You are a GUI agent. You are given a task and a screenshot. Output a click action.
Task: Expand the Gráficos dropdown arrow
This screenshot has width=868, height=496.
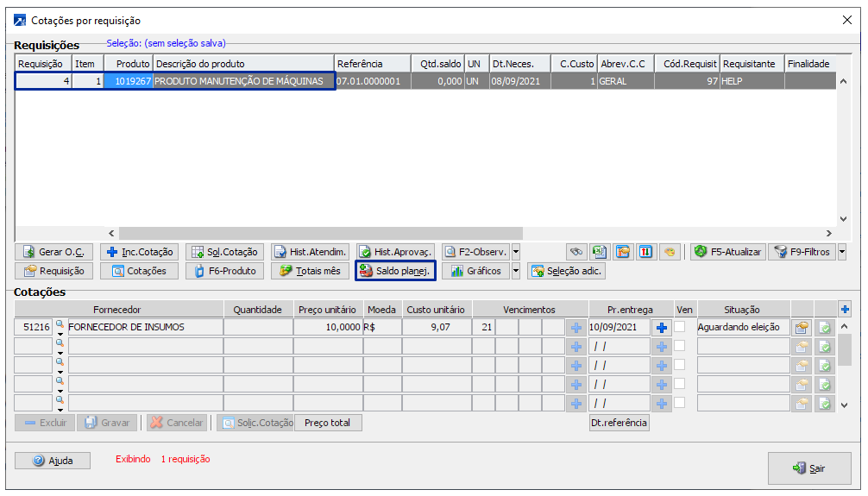click(x=516, y=271)
